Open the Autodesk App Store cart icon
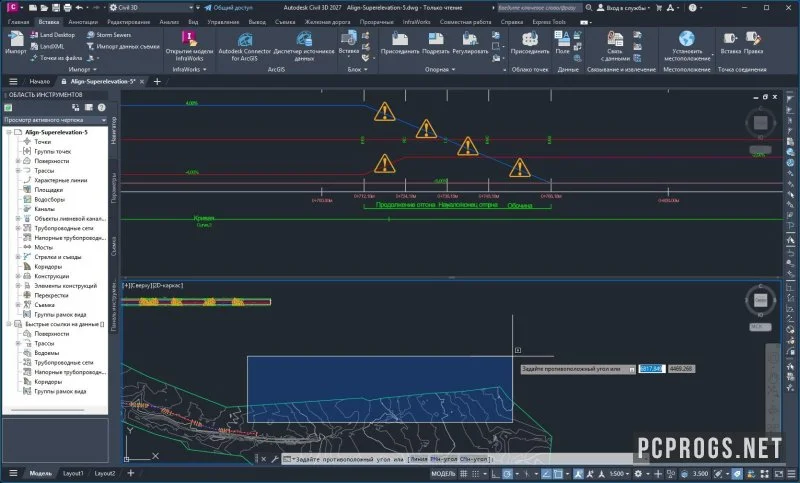 pos(659,8)
